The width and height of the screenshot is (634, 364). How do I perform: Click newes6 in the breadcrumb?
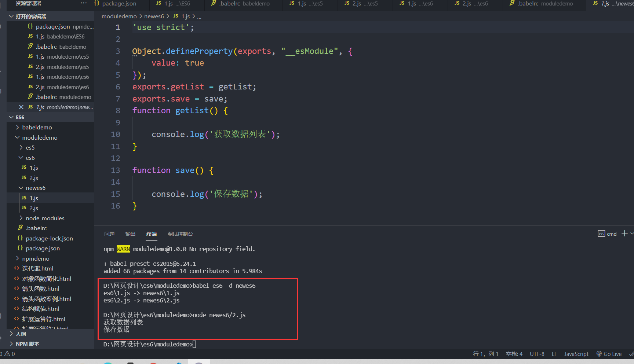tap(154, 16)
